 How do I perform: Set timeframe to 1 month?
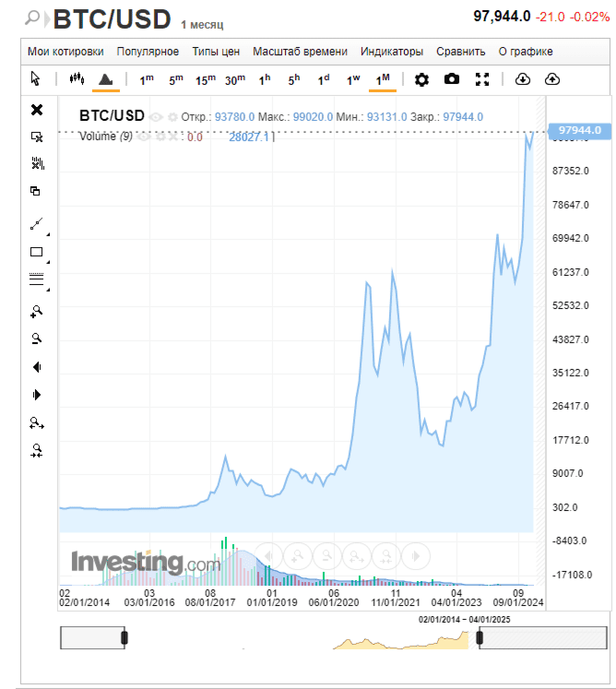click(x=383, y=80)
